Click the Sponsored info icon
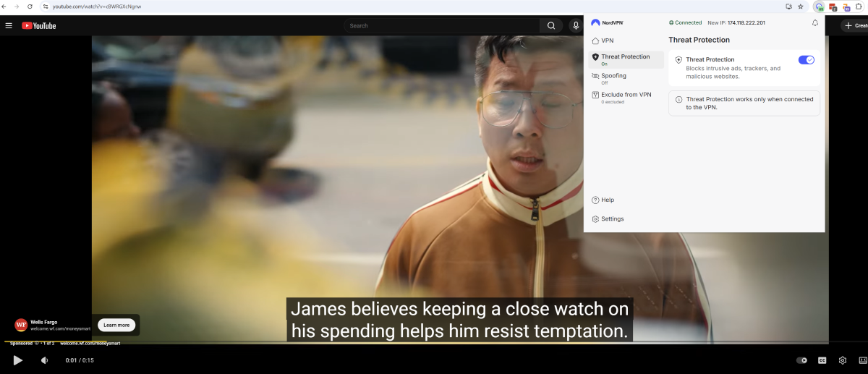This screenshot has width=868, height=374. click(36, 343)
